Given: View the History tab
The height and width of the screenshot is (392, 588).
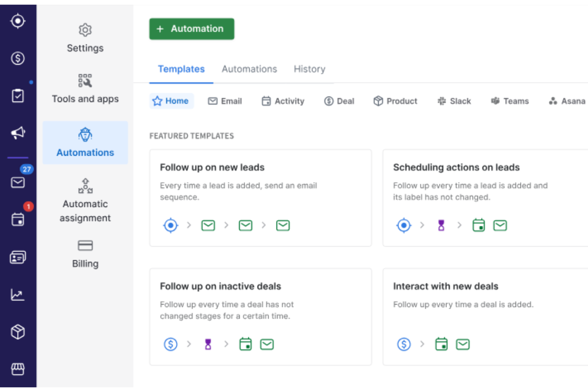Looking at the screenshot, I should pos(309,69).
